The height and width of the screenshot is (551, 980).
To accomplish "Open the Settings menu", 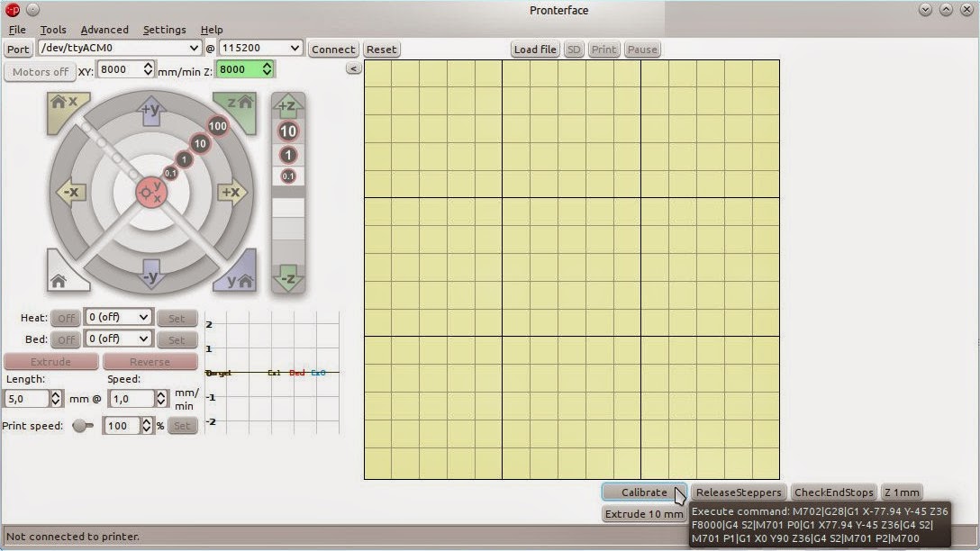I will coord(164,30).
